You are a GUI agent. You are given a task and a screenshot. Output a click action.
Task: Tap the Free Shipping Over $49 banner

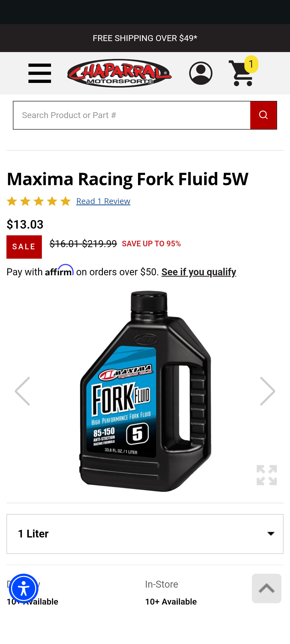(x=145, y=38)
